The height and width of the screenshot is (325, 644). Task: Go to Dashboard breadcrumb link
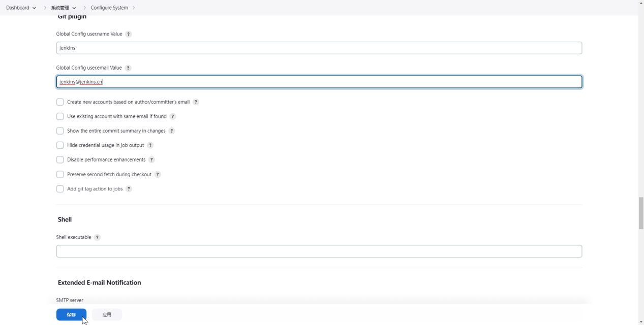(x=17, y=8)
